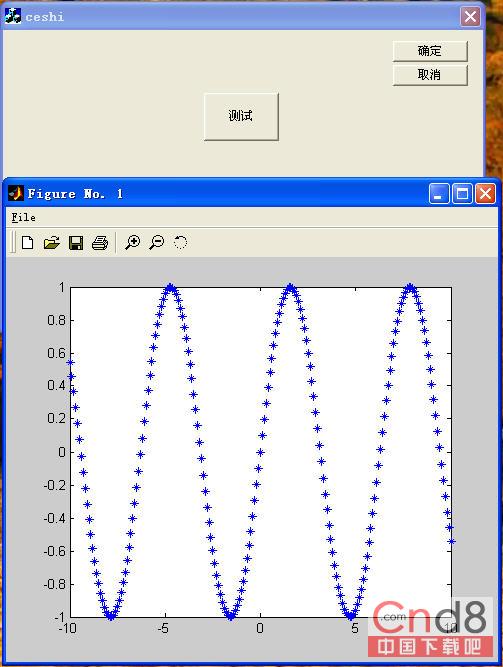Click the 确定 button
503x667 pixels.
click(430, 51)
